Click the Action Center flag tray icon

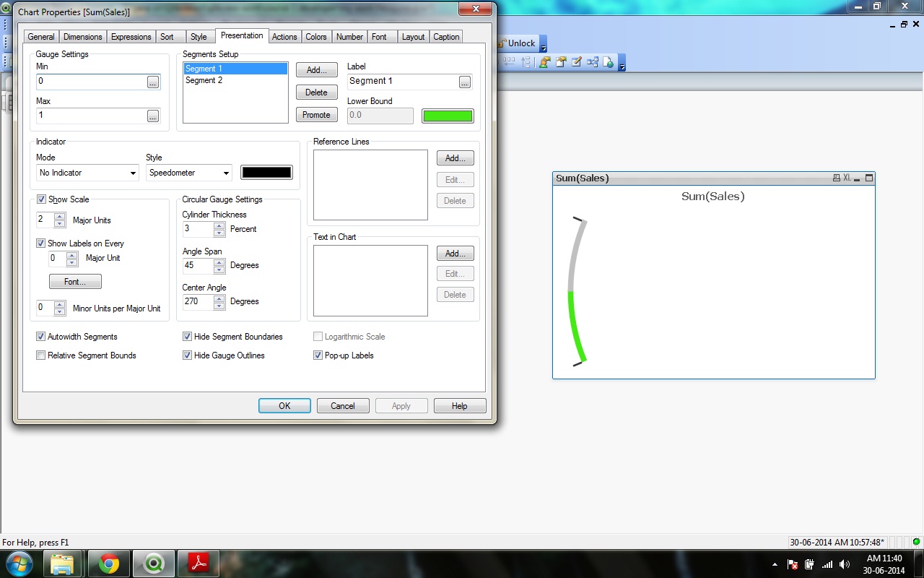[793, 564]
